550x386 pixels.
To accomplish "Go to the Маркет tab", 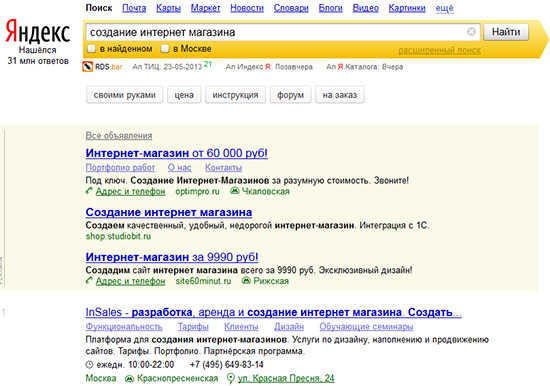I will pos(206,8).
